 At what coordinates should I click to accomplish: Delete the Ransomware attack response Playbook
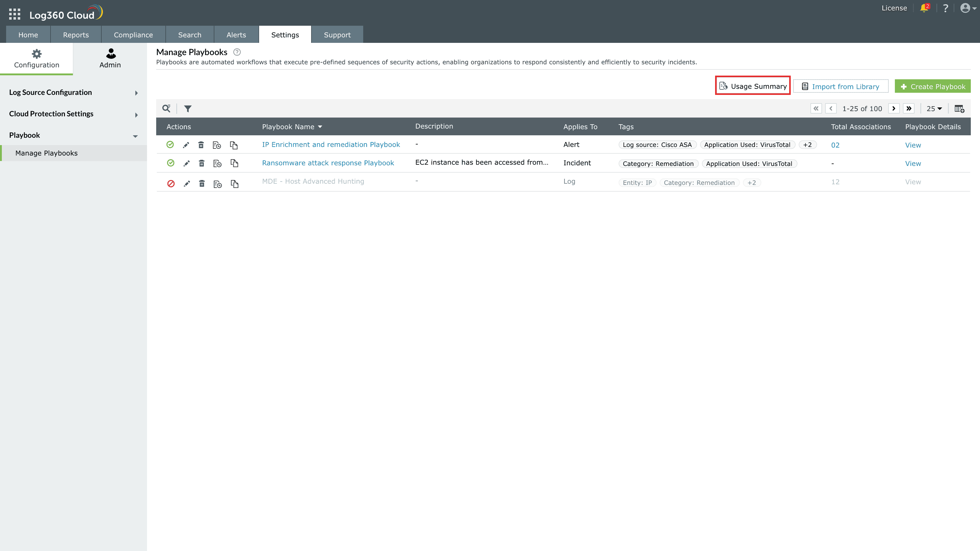202,163
